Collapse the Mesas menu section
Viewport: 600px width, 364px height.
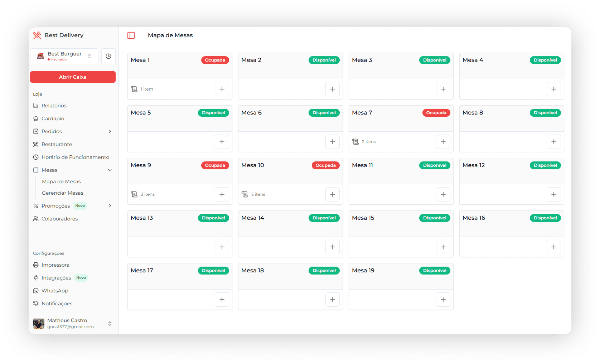coord(110,170)
